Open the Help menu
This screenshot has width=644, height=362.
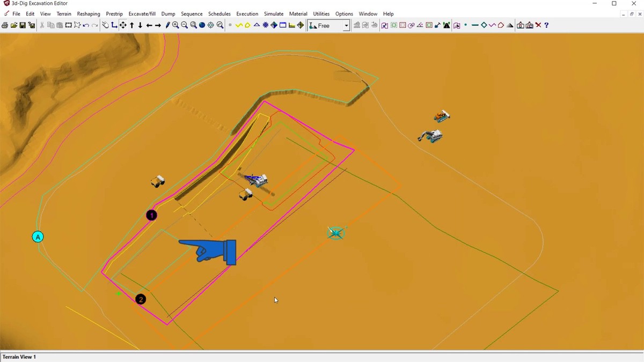pos(389,14)
